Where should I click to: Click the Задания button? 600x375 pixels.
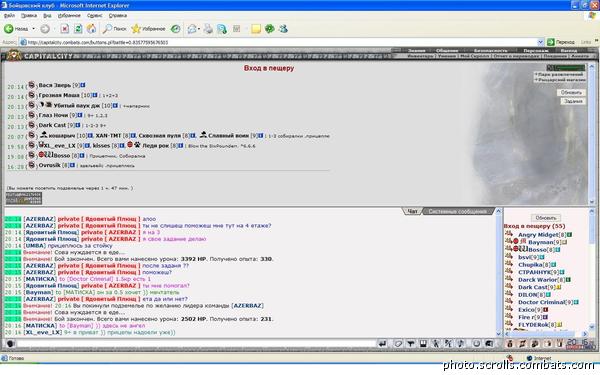pyautogui.click(x=573, y=101)
